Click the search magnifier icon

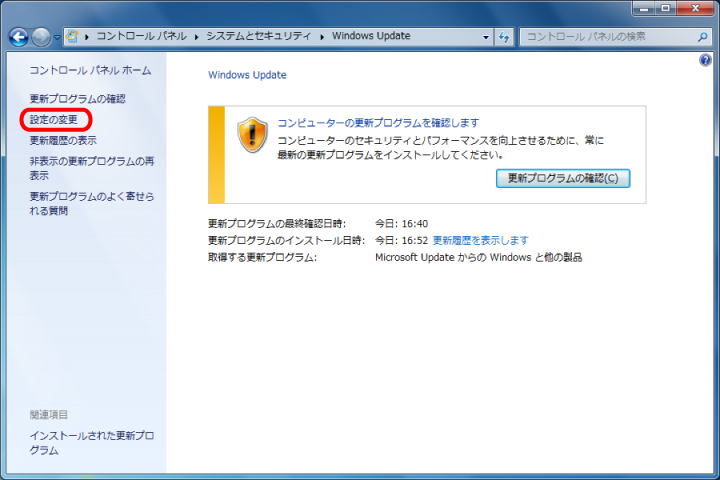[703, 37]
